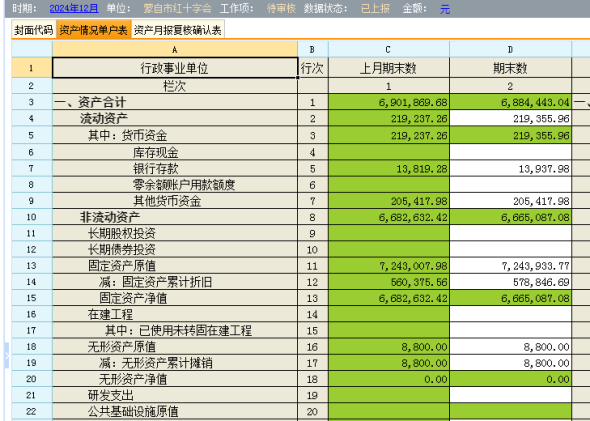Click the 减：固定资产累计折旧 row label
The width and height of the screenshot is (590, 421).
[155, 282]
